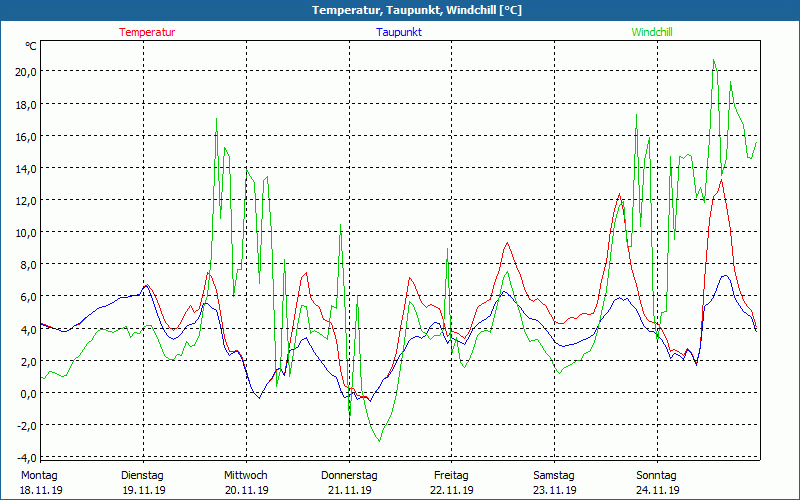The image size is (800, 500).
Task: Select the Samstag 23.11.19 date label
Action: (x=554, y=483)
